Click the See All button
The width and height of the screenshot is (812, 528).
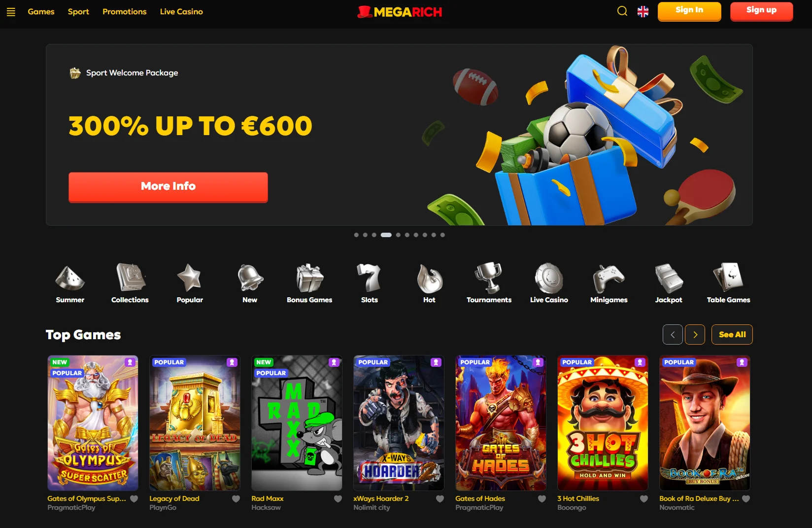tap(732, 335)
